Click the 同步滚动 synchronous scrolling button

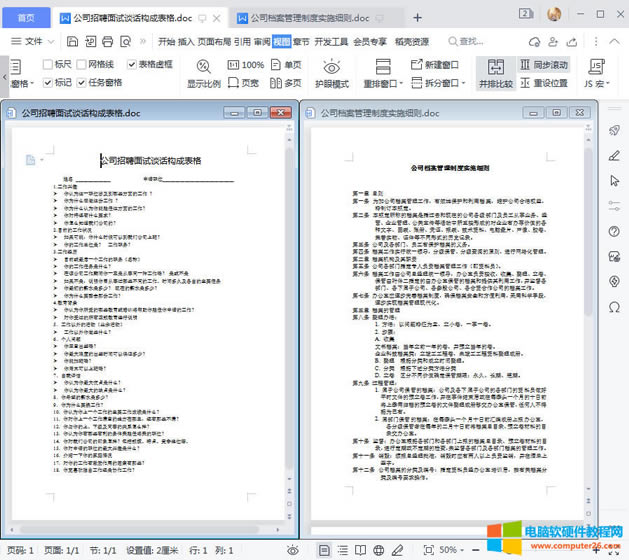coord(543,64)
